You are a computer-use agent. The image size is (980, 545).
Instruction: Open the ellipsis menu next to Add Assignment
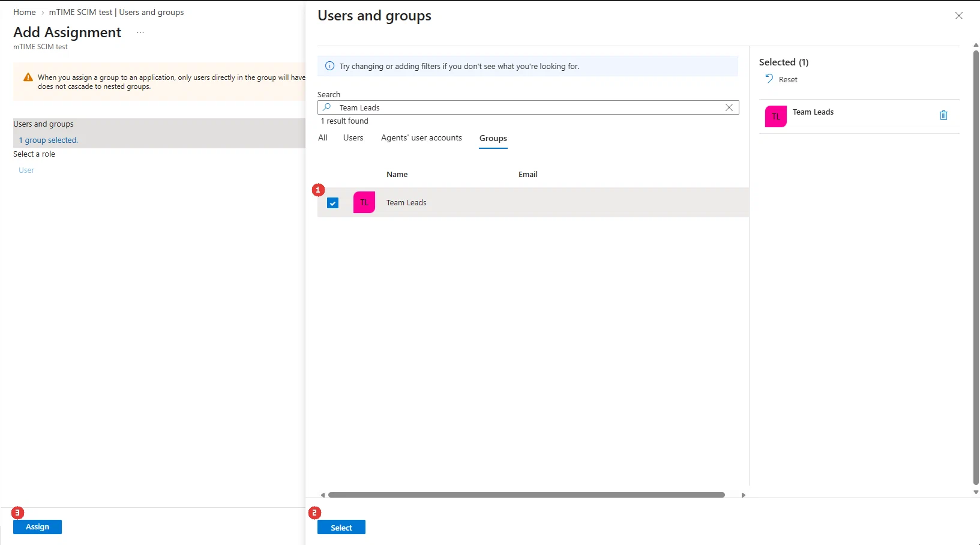pos(140,32)
